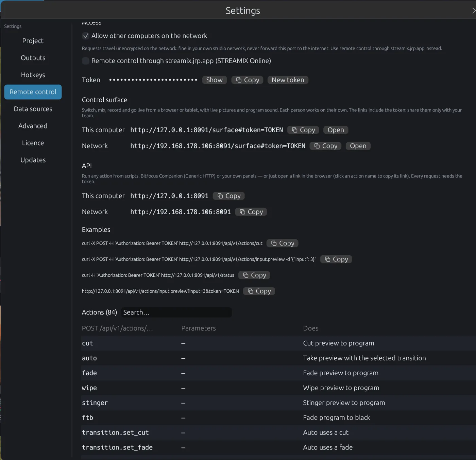The width and height of the screenshot is (476, 460).
Task: Go to the Hotkeys section
Action: (x=33, y=75)
